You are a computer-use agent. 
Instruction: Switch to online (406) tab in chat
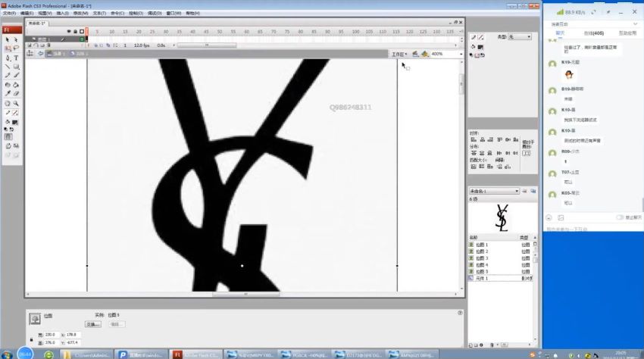click(593, 33)
